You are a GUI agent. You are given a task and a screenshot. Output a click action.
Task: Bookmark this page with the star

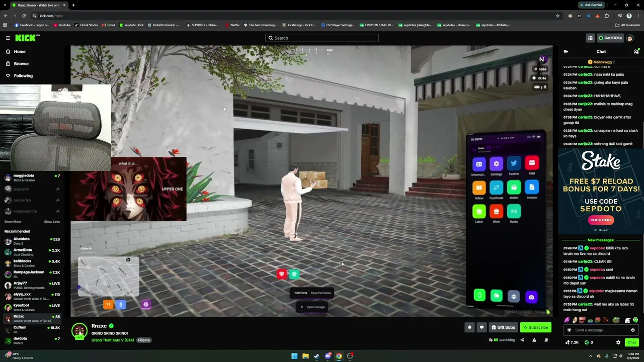coord(557,16)
